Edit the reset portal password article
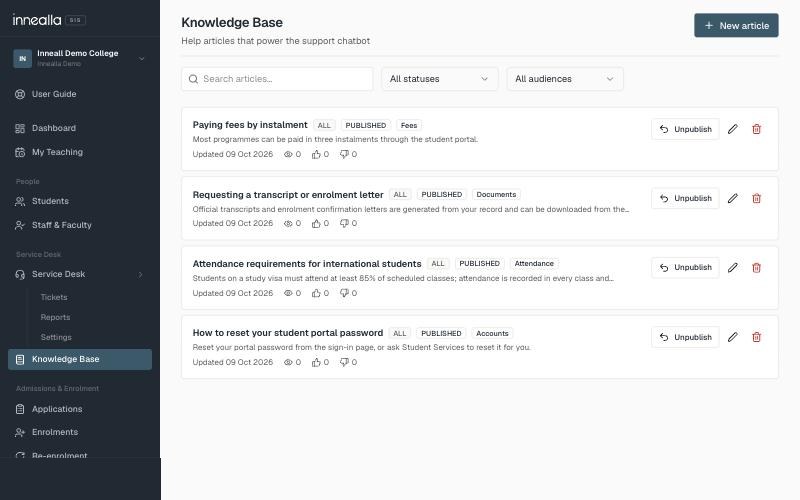 732,337
